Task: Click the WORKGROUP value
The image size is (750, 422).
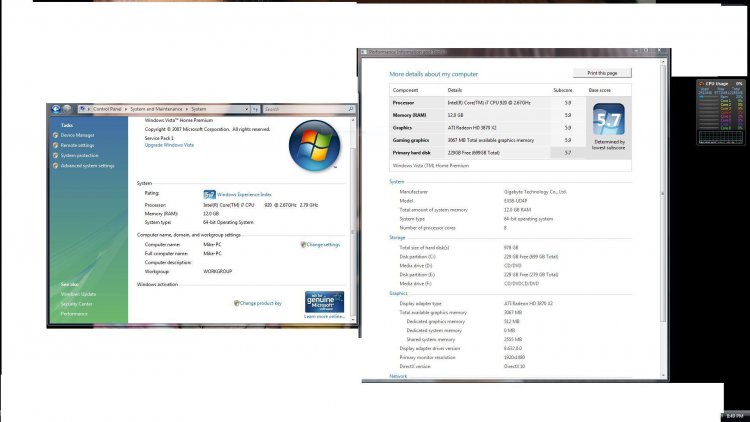Action: pyautogui.click(x=218, y=271)
